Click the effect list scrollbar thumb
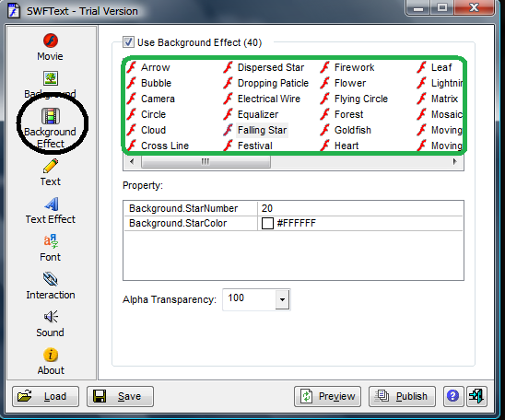The width and height of the screenshot is (505, 420). tap(206, 161)
